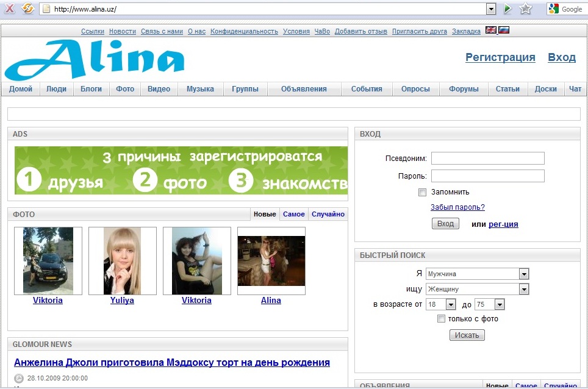Open Alina's photo thumbnail
Screen dimensions: 588x389
pyautogui.click(x=271, y=261)
